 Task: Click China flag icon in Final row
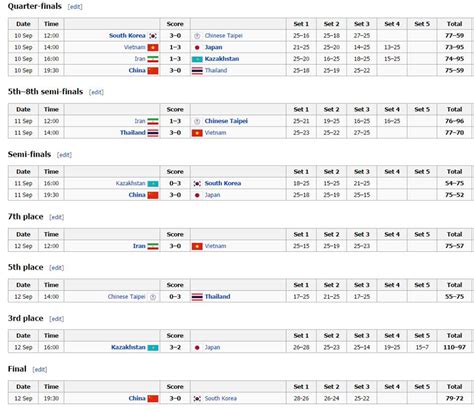click(x=153, y=398)
